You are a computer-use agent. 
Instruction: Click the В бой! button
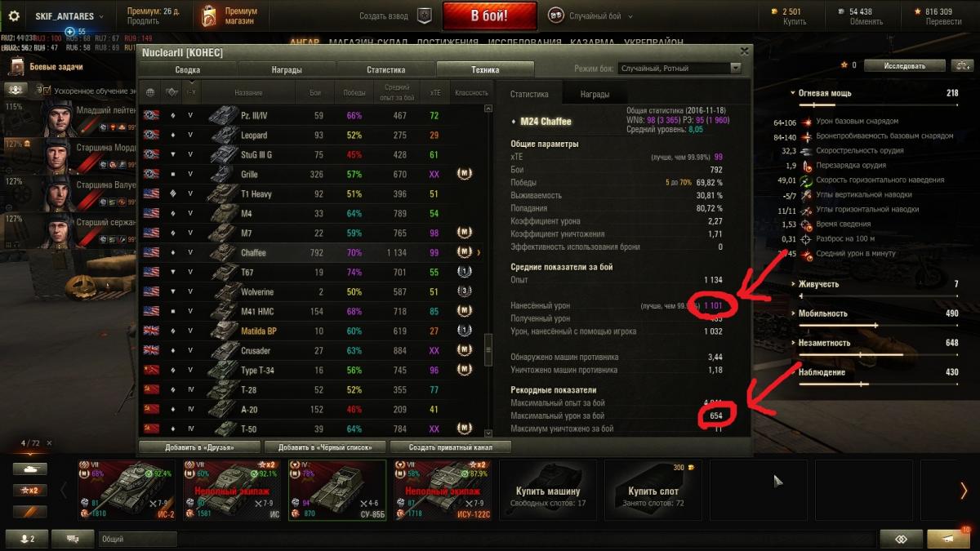point(490,16)
